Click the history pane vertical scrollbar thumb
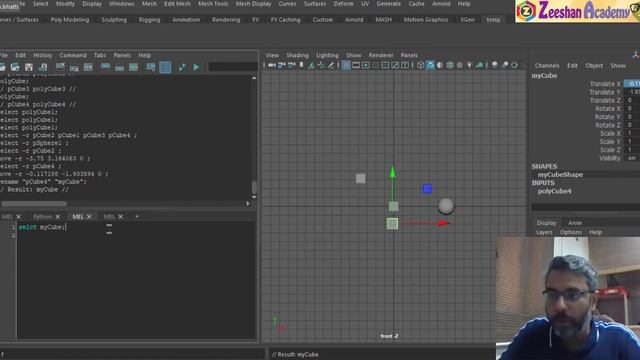 click(254, 187)
